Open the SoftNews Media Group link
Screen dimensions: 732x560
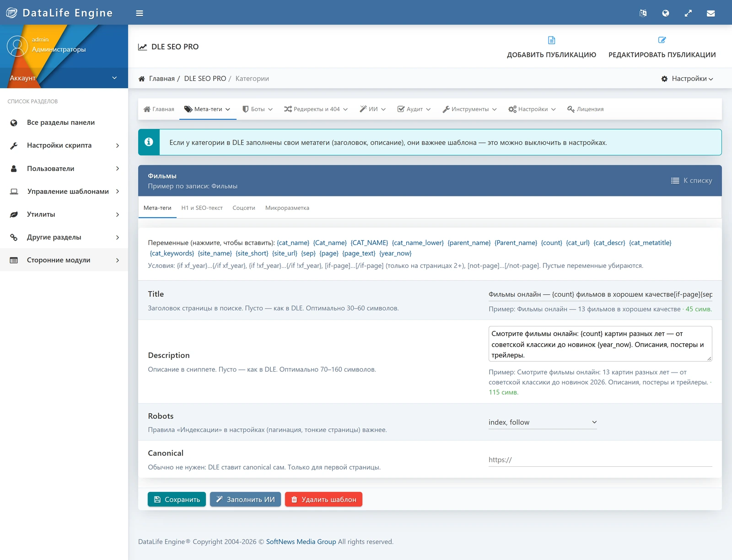[x=301, y=542]
